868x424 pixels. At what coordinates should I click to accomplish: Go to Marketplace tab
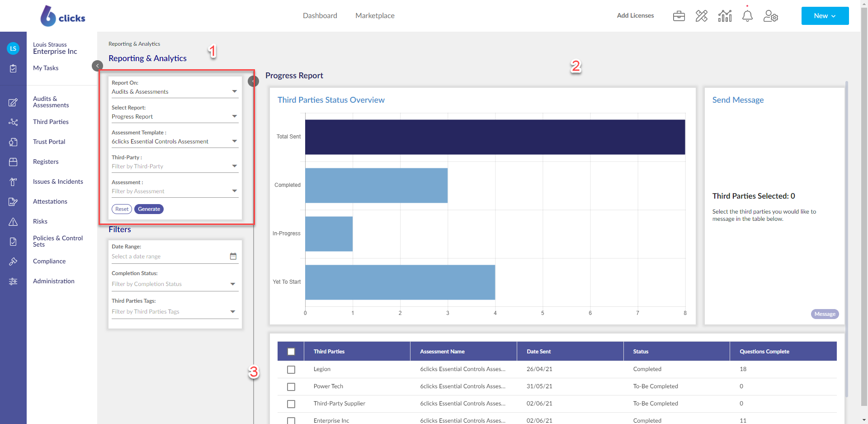(375, 16)
